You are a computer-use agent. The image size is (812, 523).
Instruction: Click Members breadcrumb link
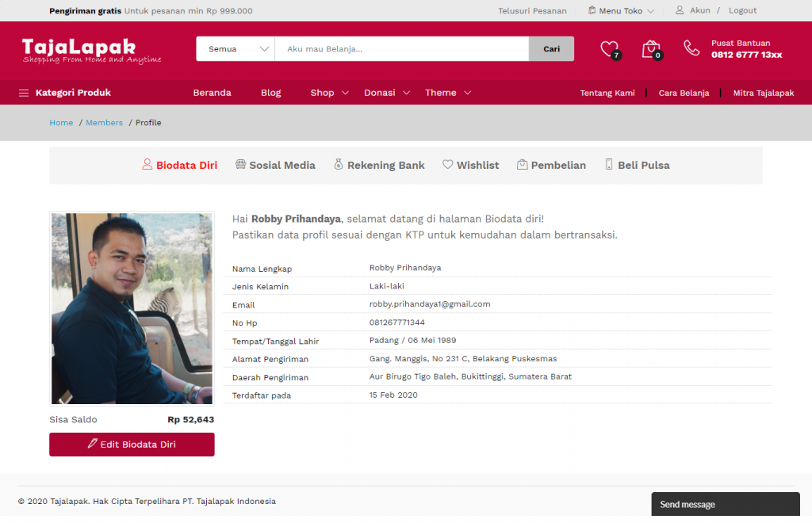(x=104, y=123)
